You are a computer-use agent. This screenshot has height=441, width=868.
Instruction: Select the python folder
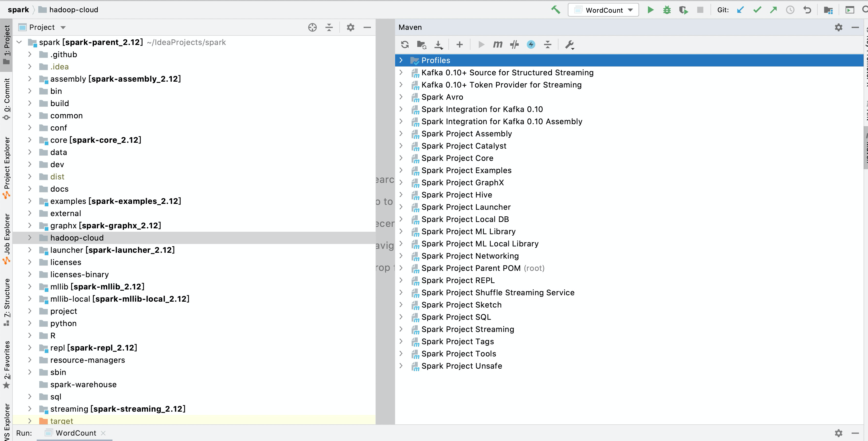[x=63, y=323]
